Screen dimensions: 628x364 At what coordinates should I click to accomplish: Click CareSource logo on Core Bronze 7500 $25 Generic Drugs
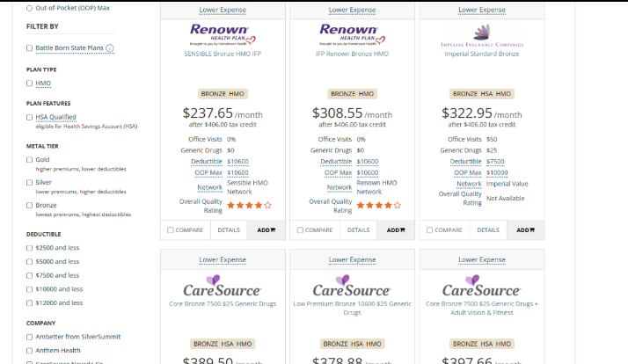223,286
